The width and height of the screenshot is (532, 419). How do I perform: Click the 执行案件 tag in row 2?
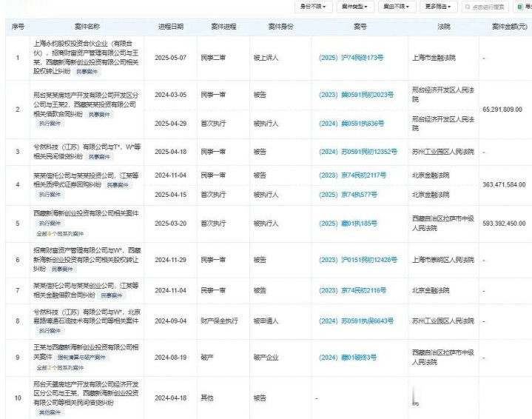[x=50, y=124]
